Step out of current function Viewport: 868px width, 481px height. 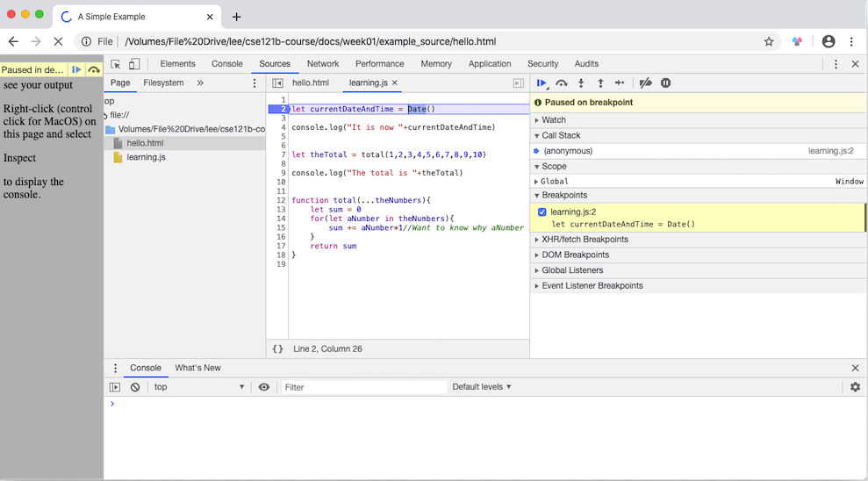tap(600, 83)
